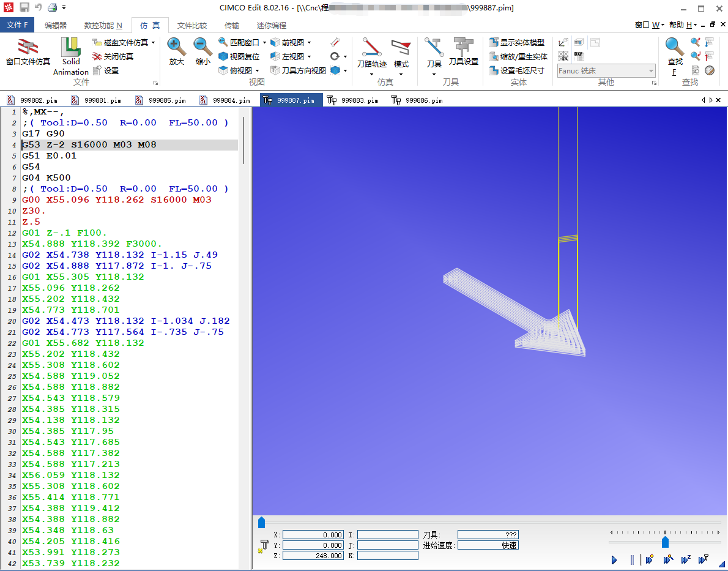The image size is (728, 571).
Task: Open the quick access toolbar customize arrow
Action: click(64, 7)
